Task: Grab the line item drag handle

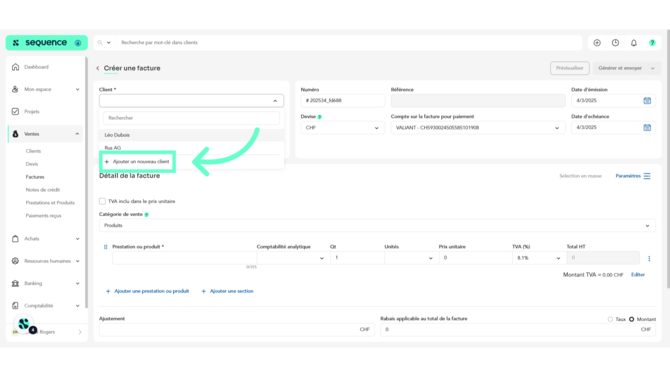Action: coord(106,247)
